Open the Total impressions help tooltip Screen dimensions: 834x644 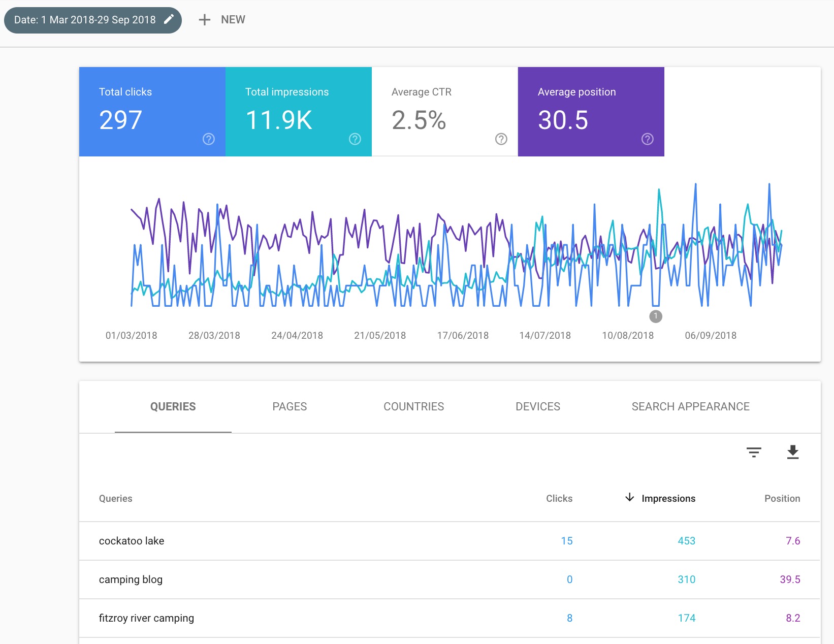point(355,139)
